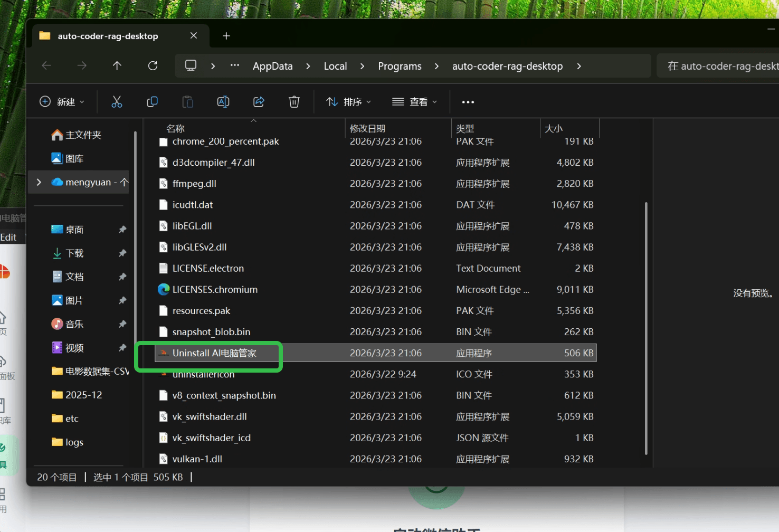This screenshot has width=779, height=532.
Task: Click the file list vertical scrollbar
Action: coord(646,327)
